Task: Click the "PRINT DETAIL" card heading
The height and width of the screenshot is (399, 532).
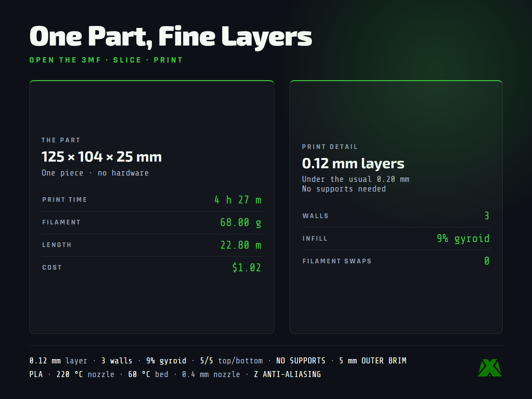Action: [x=330, y=147]
